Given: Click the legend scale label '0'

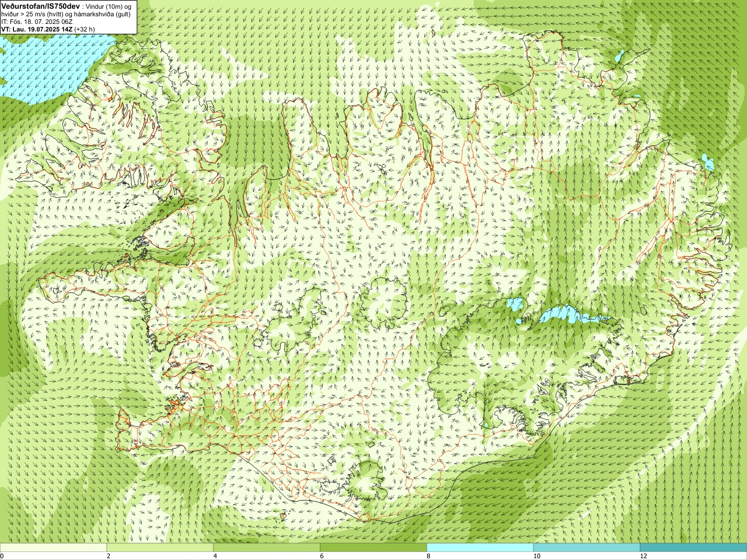Looking at the screenshot, I should click(2, 556).
